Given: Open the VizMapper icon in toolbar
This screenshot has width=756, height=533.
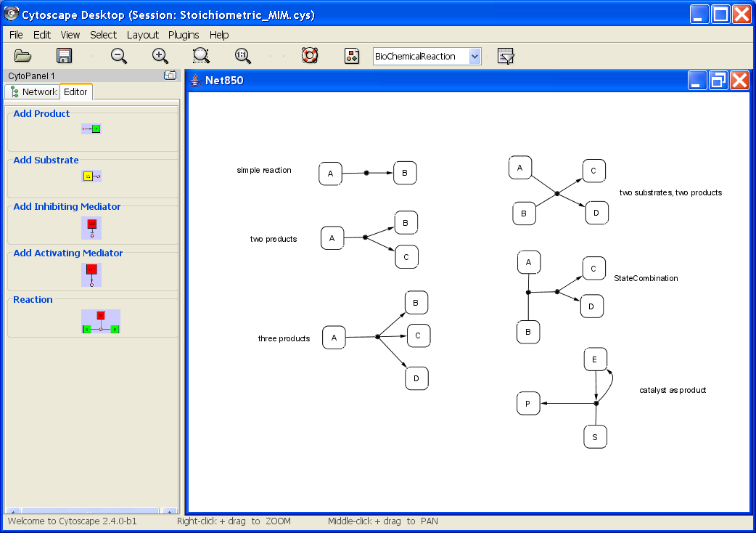Looking at the screenshot, I should [x=352, y=56].
